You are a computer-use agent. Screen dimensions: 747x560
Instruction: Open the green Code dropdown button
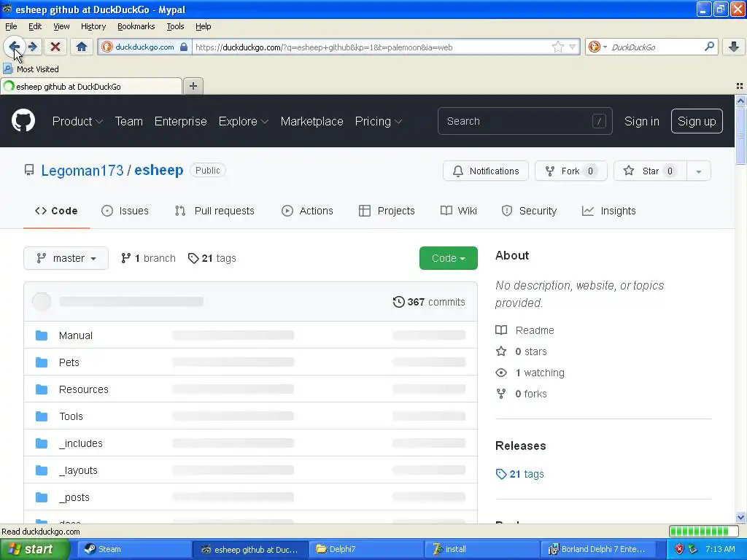pos(449,258)
